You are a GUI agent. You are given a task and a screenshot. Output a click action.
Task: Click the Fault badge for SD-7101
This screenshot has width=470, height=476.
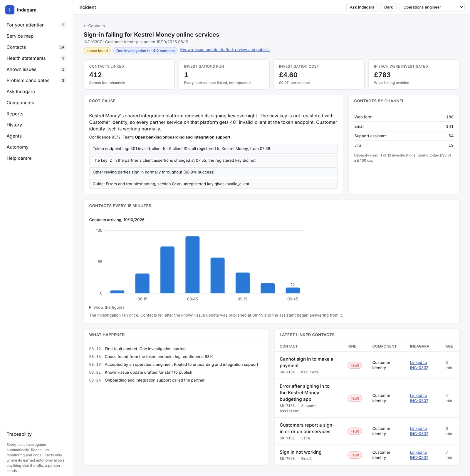click(x=355, y=431)
